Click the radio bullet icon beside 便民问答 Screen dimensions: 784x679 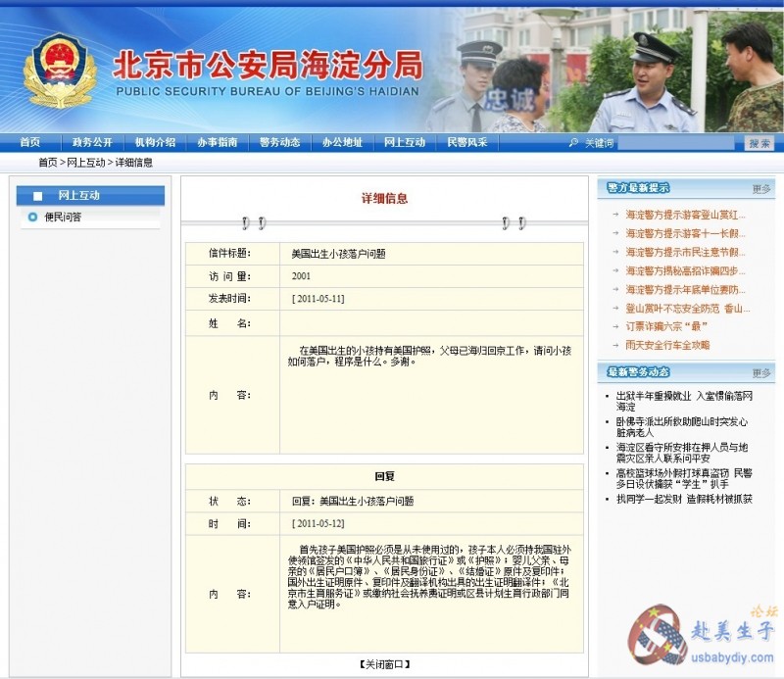(x=32, y=217)
